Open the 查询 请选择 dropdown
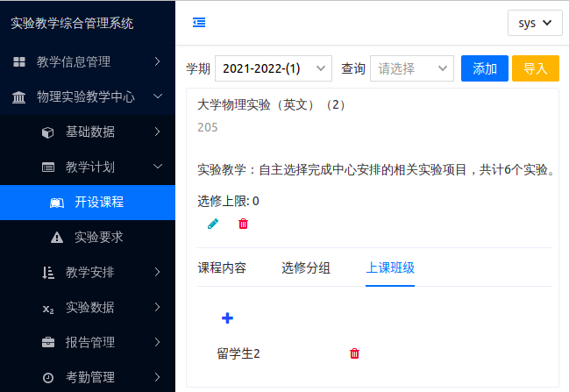569x392 pixels. click(x=411, y=68)
